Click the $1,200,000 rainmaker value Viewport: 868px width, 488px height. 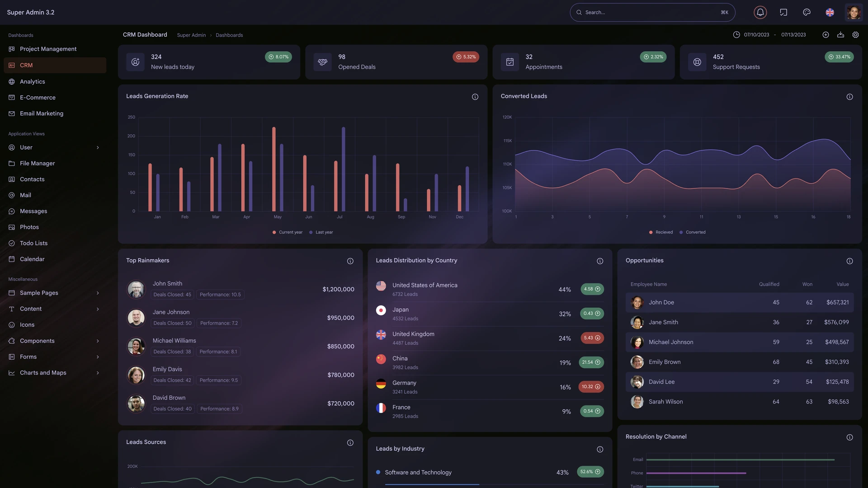(x=338, y=289)
